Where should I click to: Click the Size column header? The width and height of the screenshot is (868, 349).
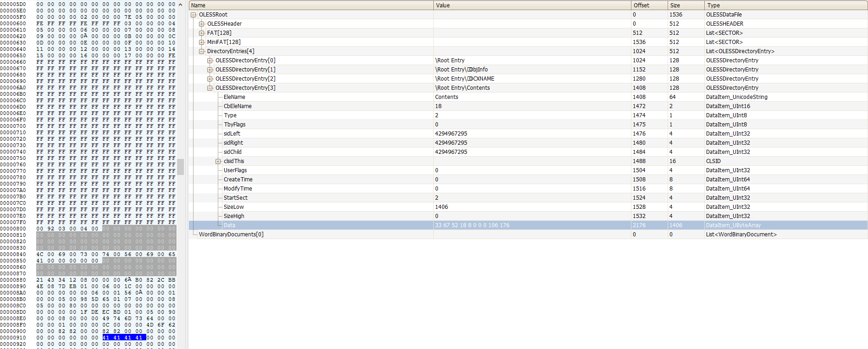point(686,5)
